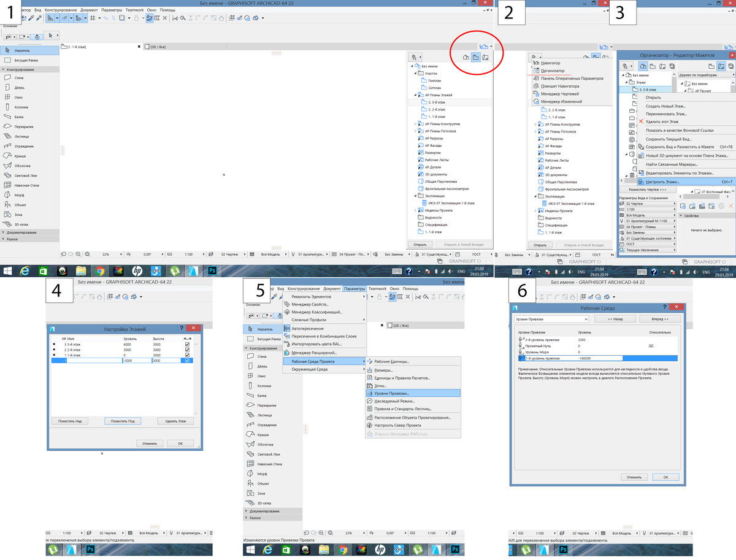Pick Оболочка tool beside the open Параметры menu
Viewport: 736px width, 560px height.
point(273,444)
